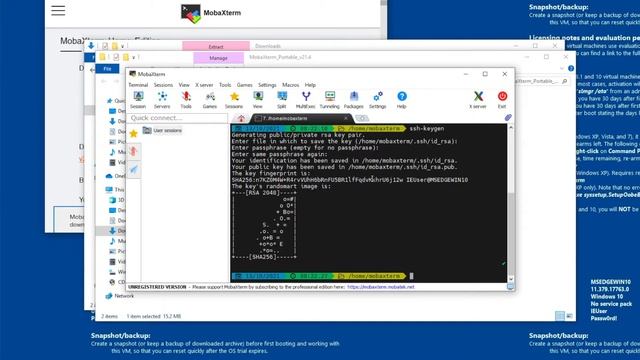
Task: Switch Explorer to the details view icon
Action: point(560,316)
